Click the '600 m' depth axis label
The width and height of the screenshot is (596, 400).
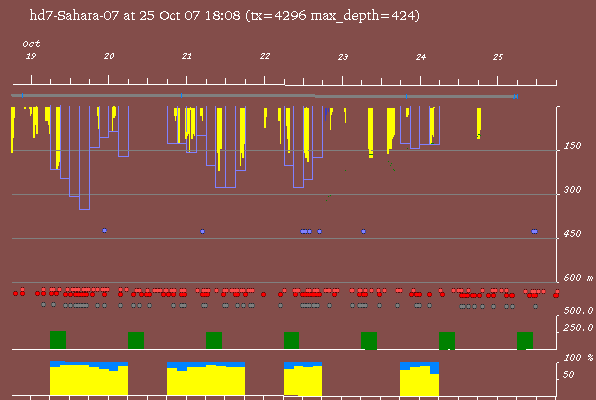tap(578, 278)
